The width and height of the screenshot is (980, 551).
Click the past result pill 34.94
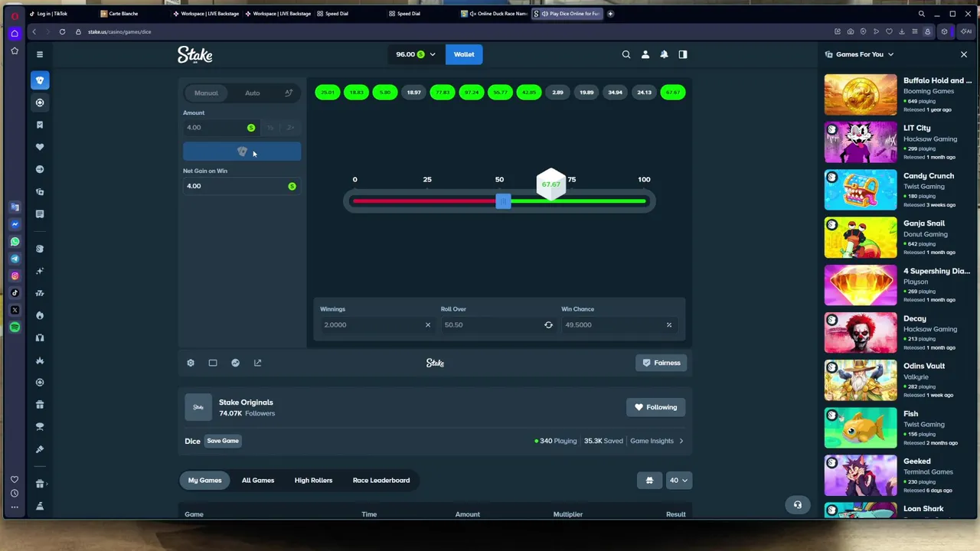point(616,93)
